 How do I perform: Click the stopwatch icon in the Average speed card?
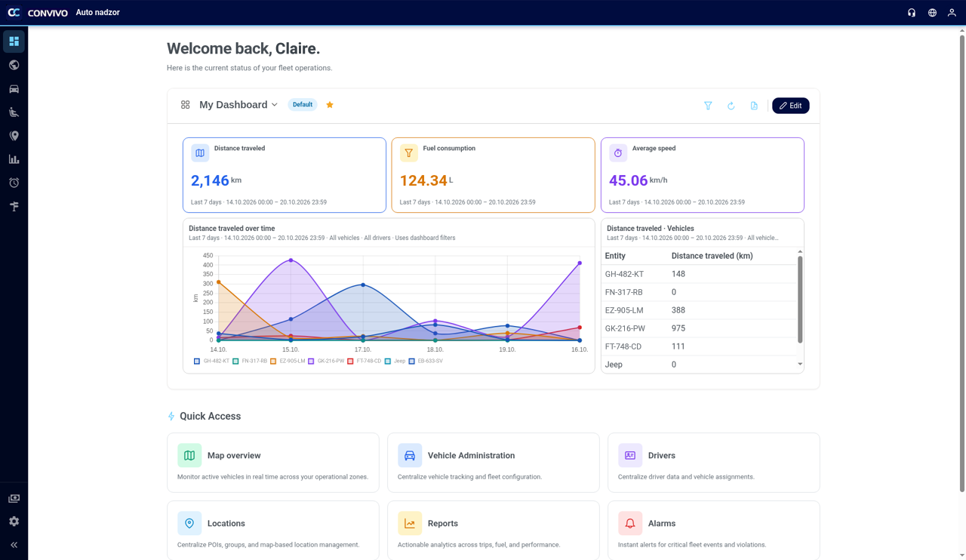[x=618, y=153]
